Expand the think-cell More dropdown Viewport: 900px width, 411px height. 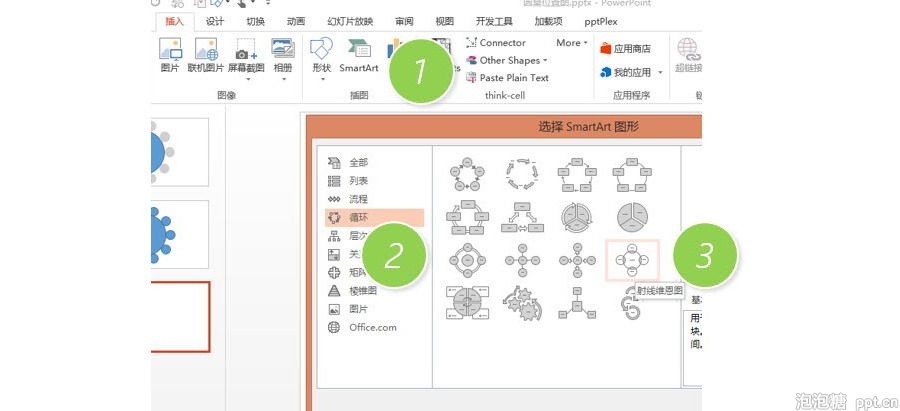[572, 42]
